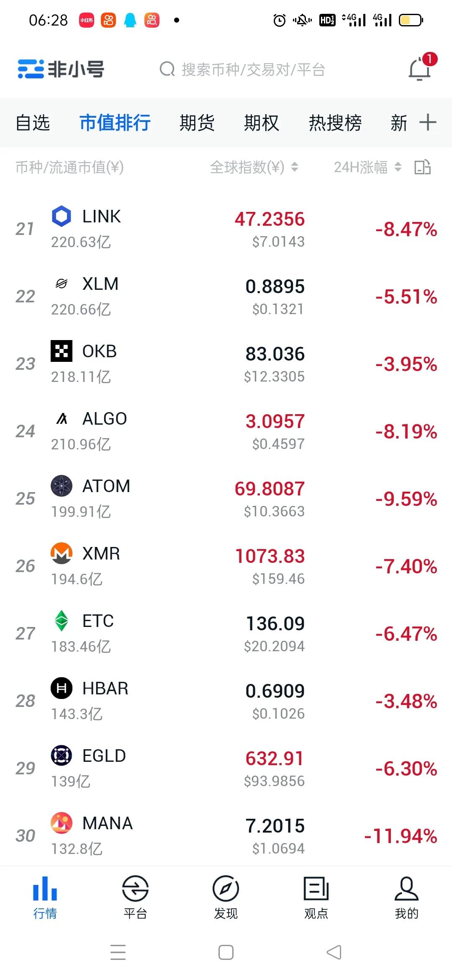This screenshot has width=452, height=980.
Task: Open the LINK coin row
Action: pos(226,229)
